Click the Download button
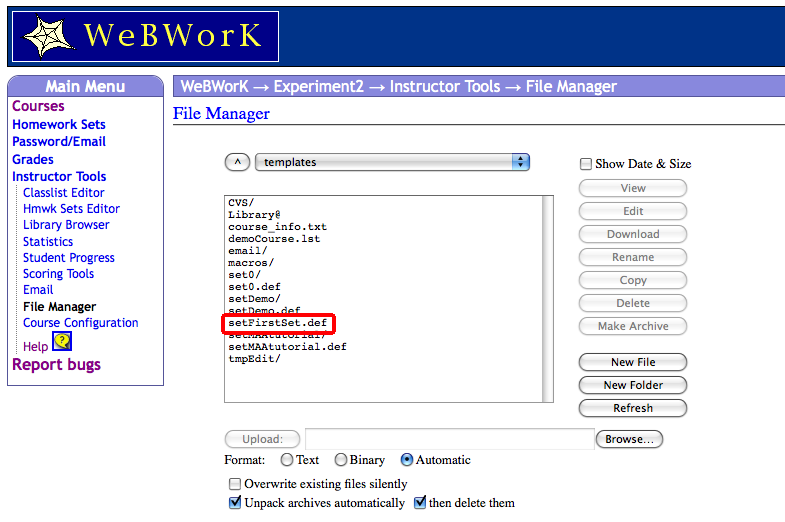Viewport: 785px width, 522px height. (x=633, y=234)
